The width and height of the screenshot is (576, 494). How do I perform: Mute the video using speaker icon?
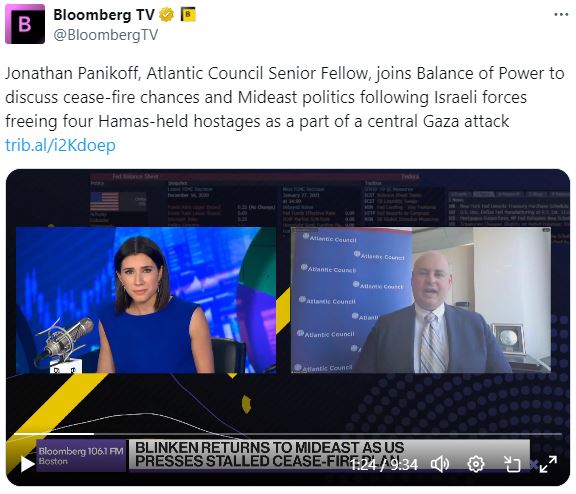440,464
